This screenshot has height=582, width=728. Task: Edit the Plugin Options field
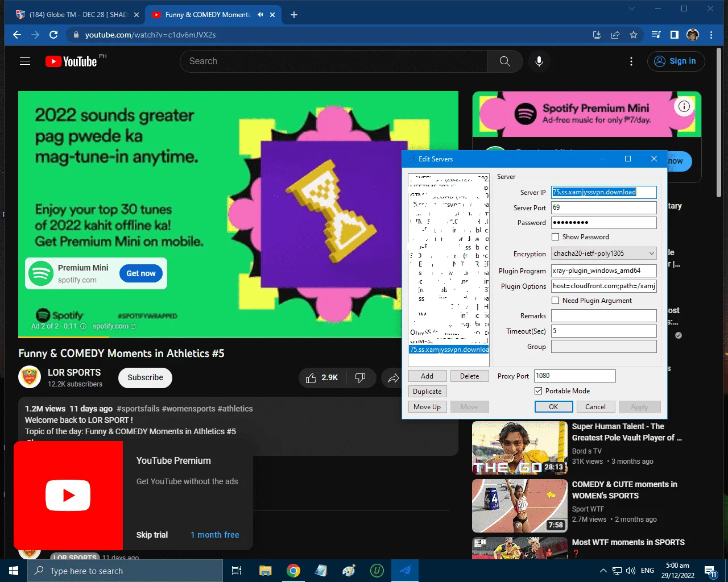604,286
